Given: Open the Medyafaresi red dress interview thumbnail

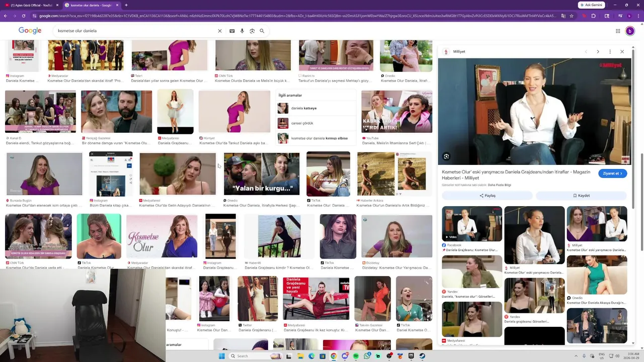Looking at the screenshot, I should (316, 298).
